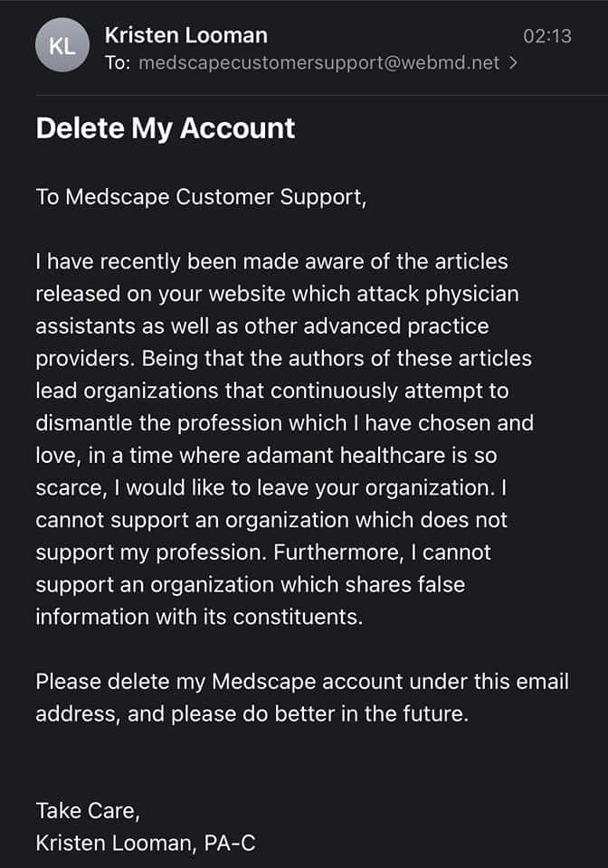This screenshot has width=608, height=868.
Task: Tap the line "love, in a time where adamant healthcare"
Action: 266,456
